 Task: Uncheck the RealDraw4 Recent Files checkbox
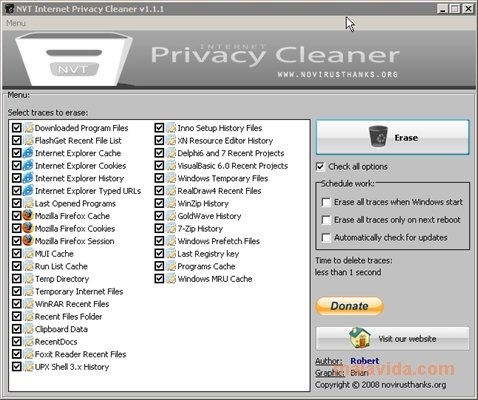pyautogui.click(x=159, y=191)
